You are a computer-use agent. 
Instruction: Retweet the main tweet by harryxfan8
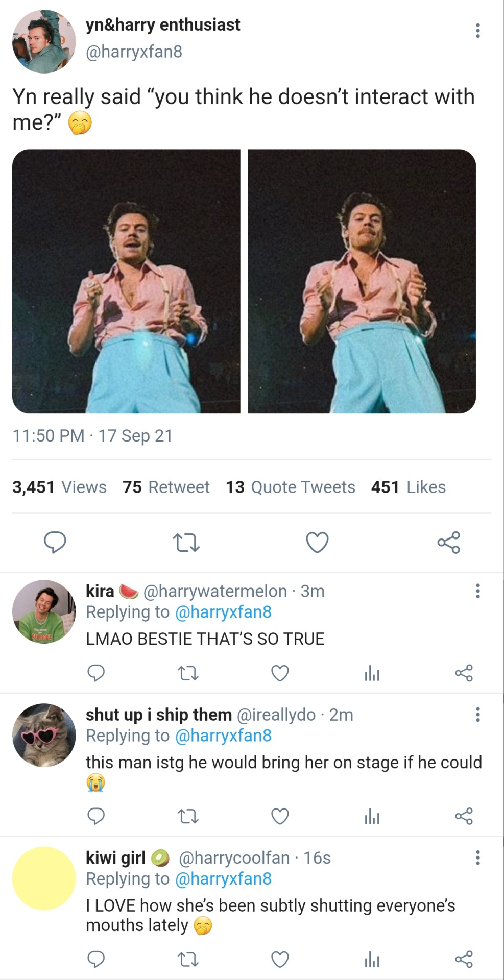186,542
